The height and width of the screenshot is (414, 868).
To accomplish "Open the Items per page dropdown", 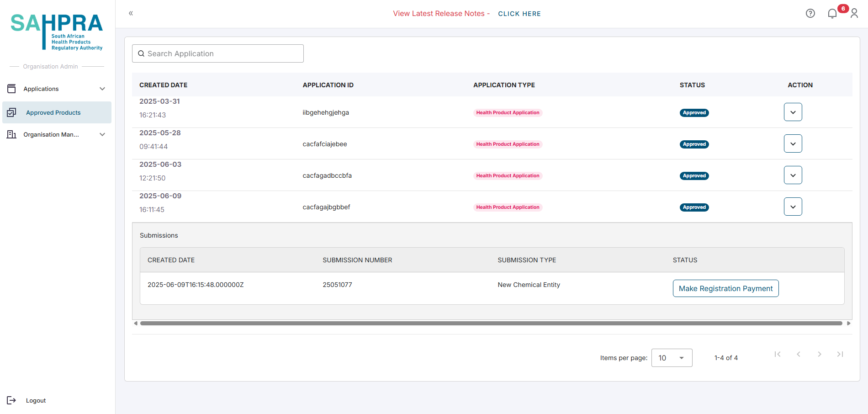I will pos(672,358).
